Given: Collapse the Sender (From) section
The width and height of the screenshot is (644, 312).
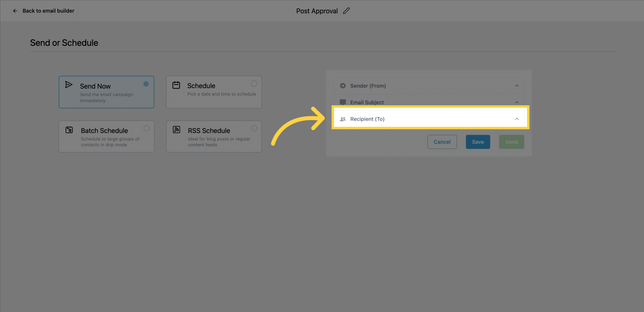Looking at the screenshot, I should point(517,86).
